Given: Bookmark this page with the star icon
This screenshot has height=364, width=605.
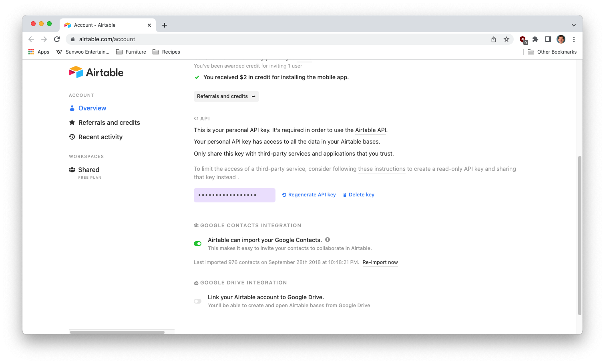Looking at the screenshot, I should [x=507, y=39].
